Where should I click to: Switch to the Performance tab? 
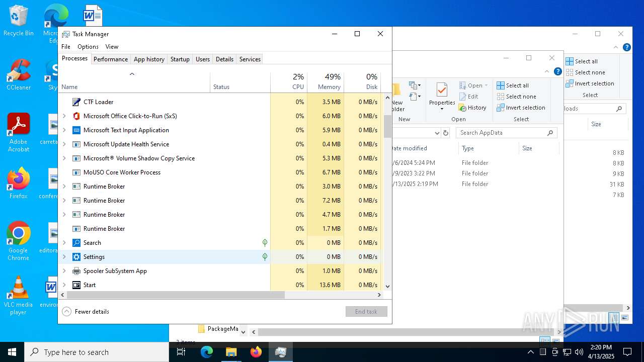(111, 59)
